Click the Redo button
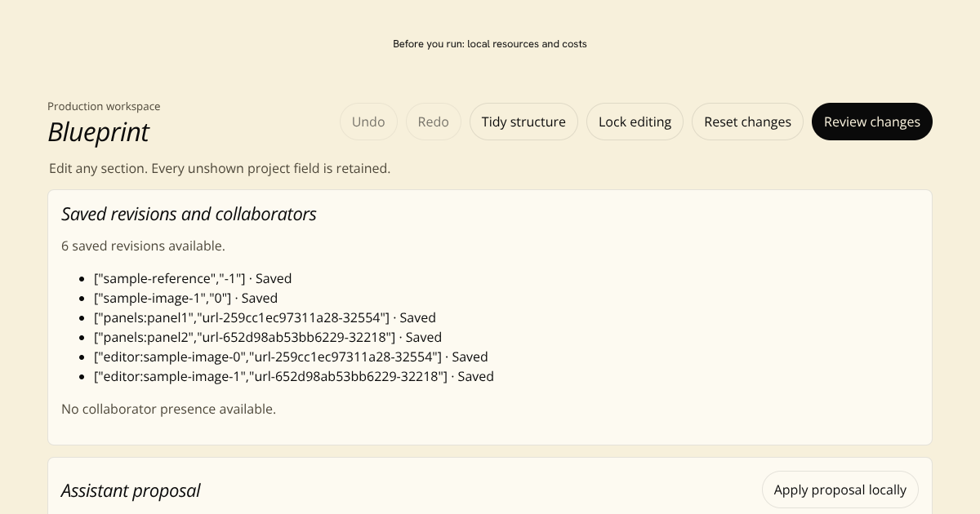The image size is (980, 514). click(x=434, y=122)
